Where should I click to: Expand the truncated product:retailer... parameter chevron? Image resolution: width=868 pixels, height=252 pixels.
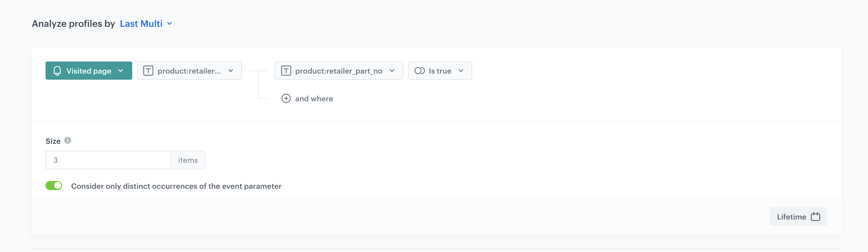point(231,71)
